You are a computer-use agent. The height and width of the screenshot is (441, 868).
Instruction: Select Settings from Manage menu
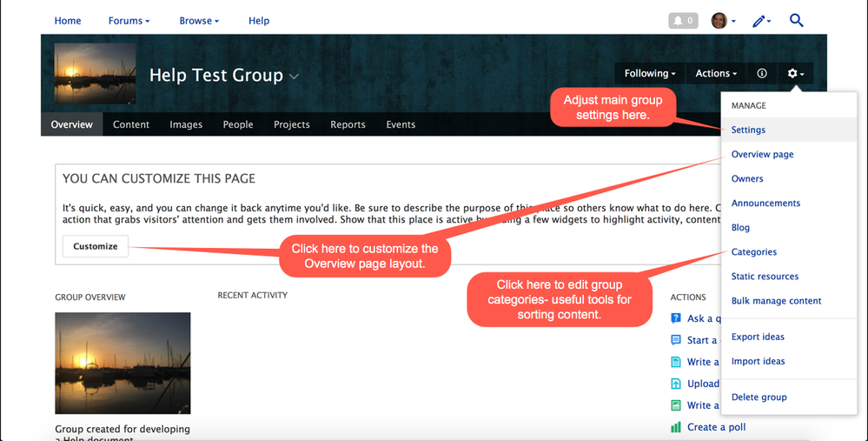coord(748,130)
